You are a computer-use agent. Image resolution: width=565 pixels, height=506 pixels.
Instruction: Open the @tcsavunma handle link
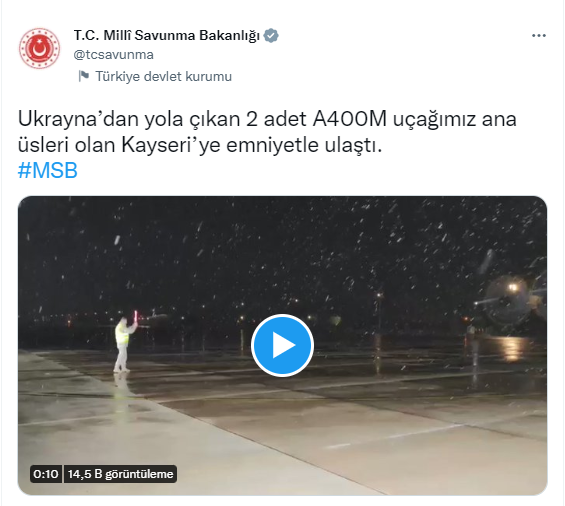(114, 55)
